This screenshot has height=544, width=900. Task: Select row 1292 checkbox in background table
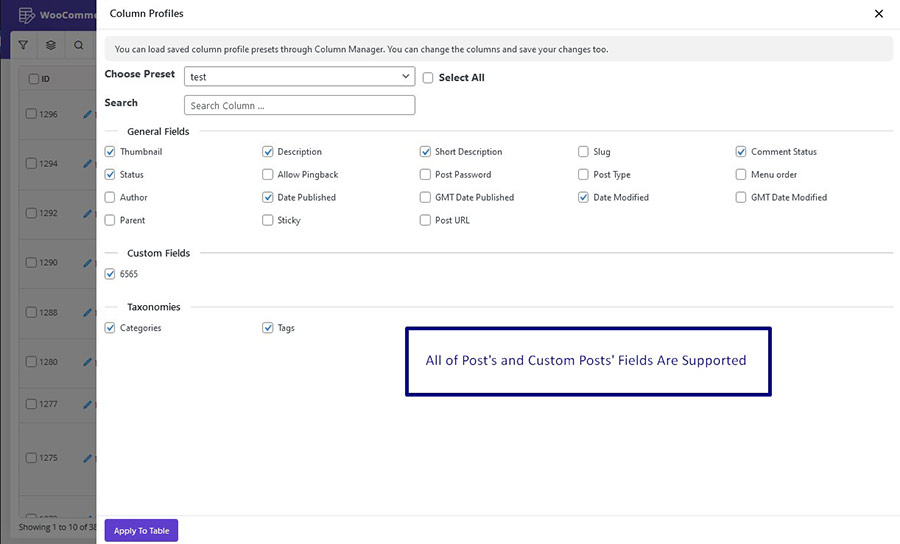(31, 213)
